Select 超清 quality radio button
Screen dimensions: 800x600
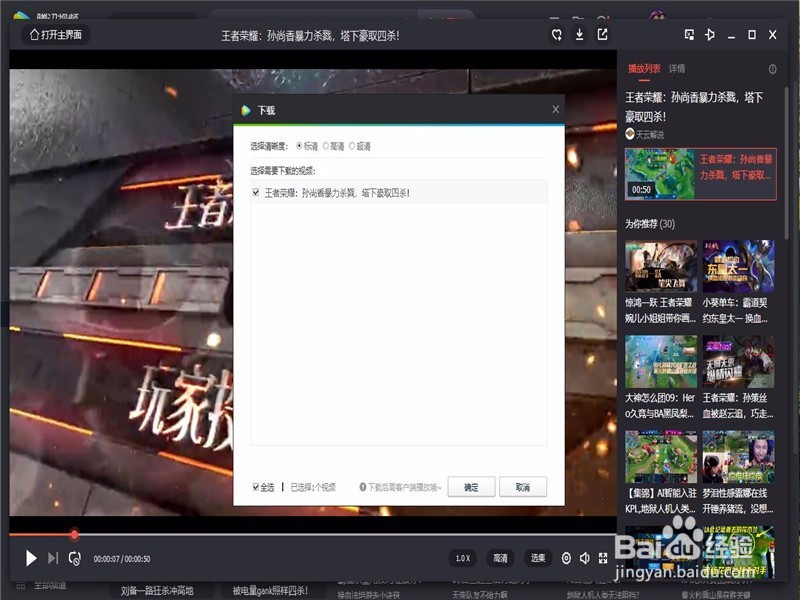352,146
